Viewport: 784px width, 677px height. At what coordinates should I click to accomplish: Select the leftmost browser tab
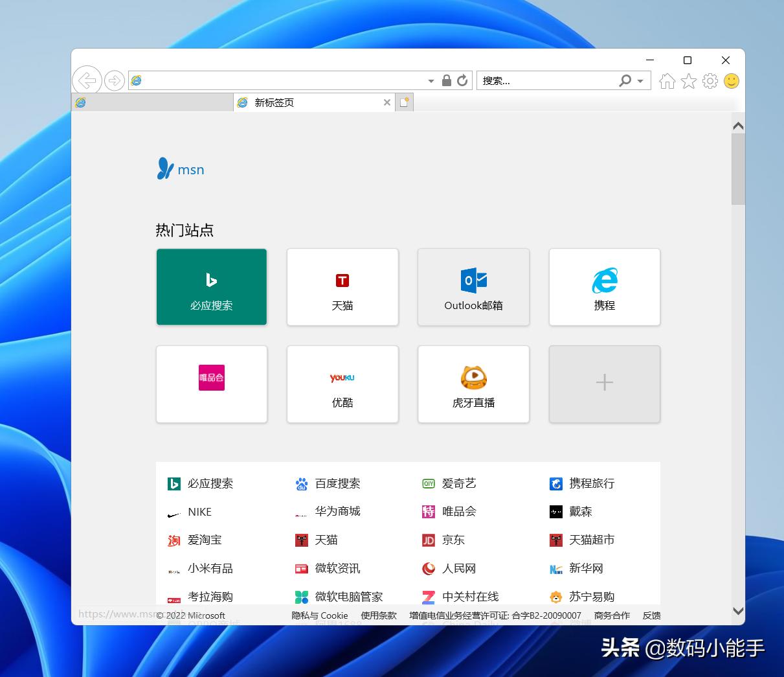152,102
